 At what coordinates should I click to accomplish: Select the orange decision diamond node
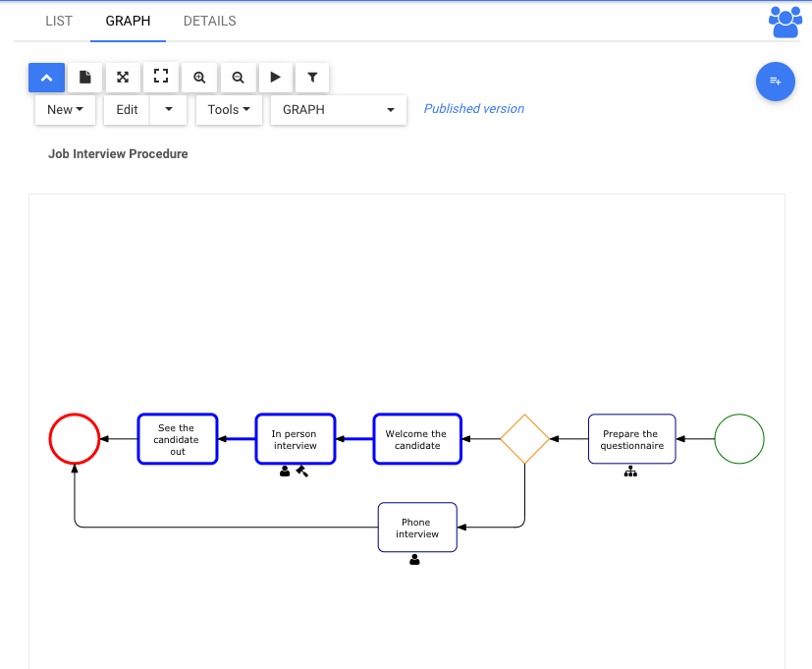point(524,439)
